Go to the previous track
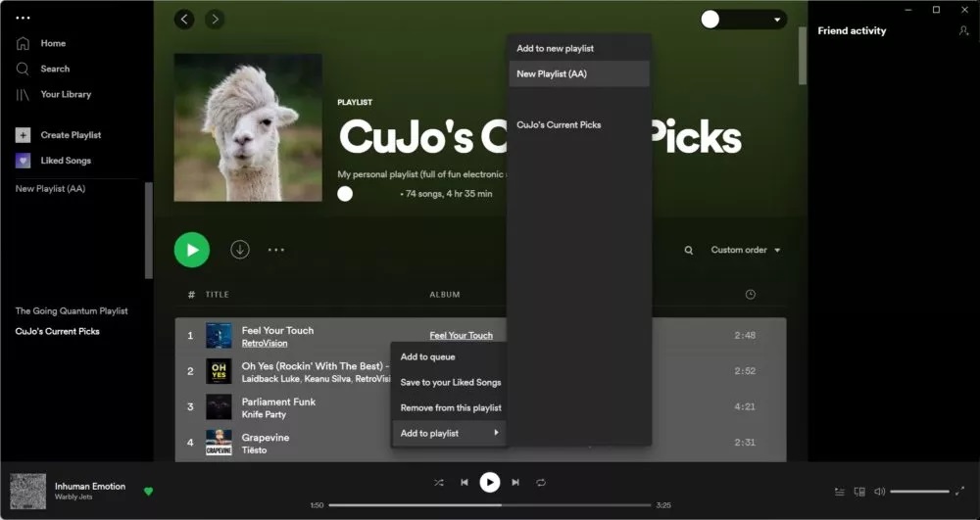Viewport: 980px width, 520px height. click(465, 482)
